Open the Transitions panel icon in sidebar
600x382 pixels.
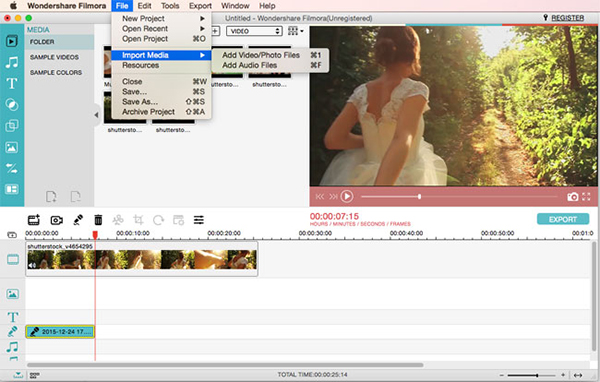(11, 168)
